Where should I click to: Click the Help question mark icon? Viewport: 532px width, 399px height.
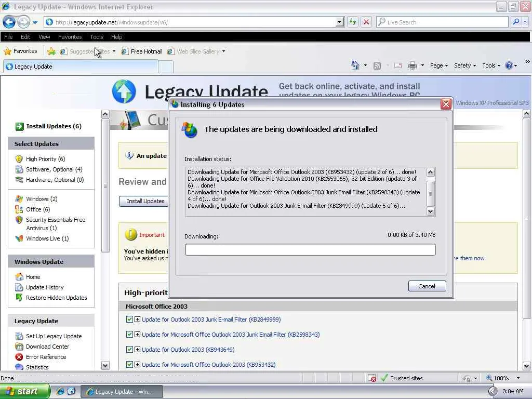(x=509, y=65)
